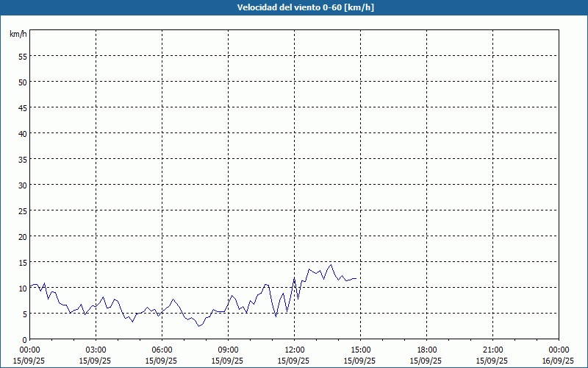Click the end point of the blue wind line

tap(356, 279)
